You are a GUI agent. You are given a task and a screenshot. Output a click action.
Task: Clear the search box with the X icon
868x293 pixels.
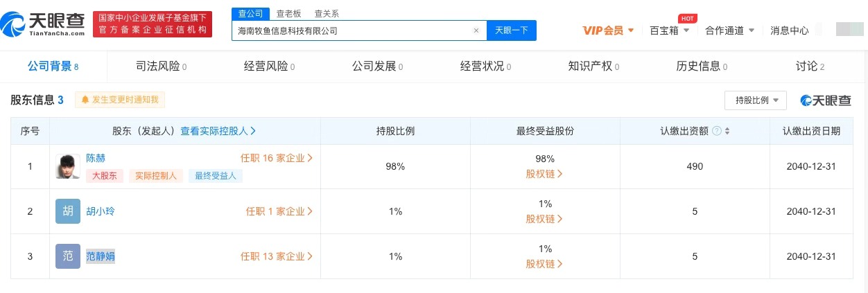(x=476, y=30)
